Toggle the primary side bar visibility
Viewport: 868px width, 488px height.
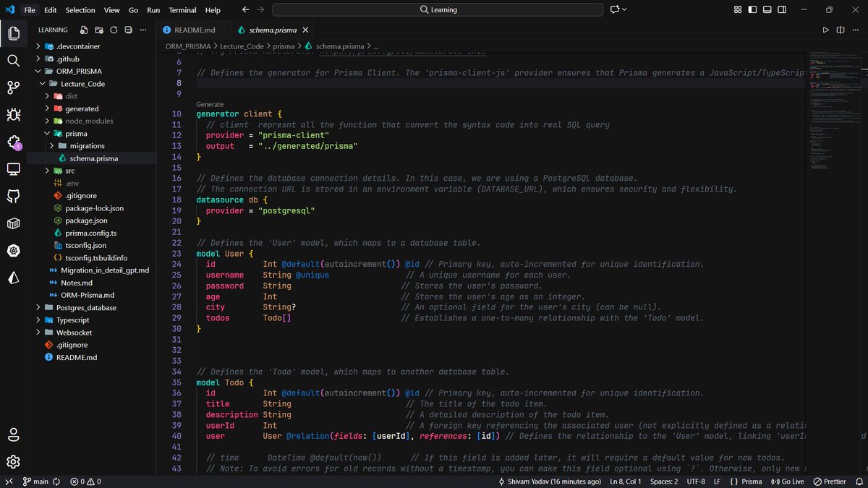click(752, 10)
